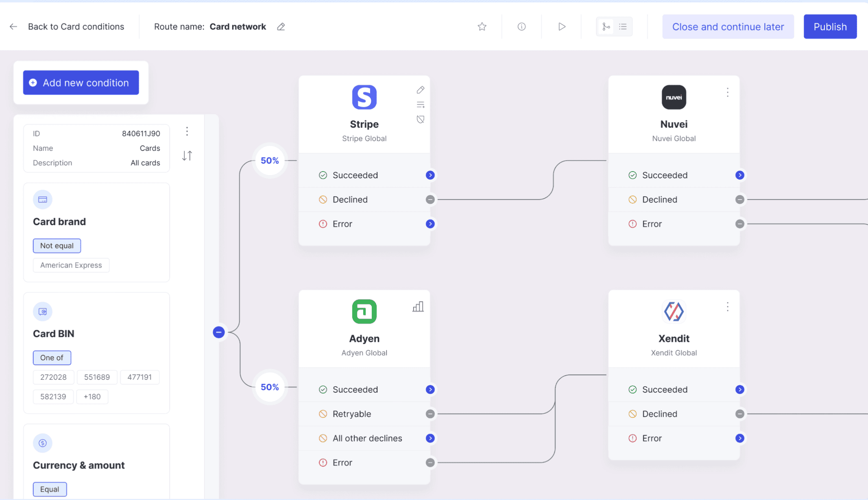Click the Card brand icon
868x500 pixels.
43,200
